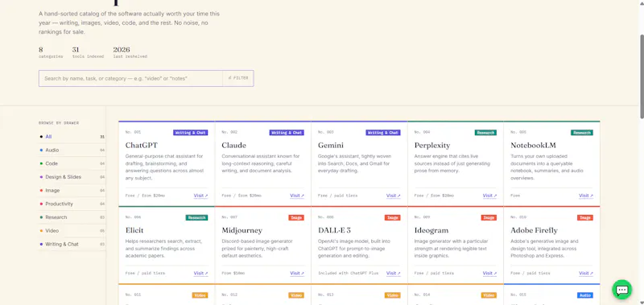
Task: Click the Claude card title
Action: (x=233, y=146)
